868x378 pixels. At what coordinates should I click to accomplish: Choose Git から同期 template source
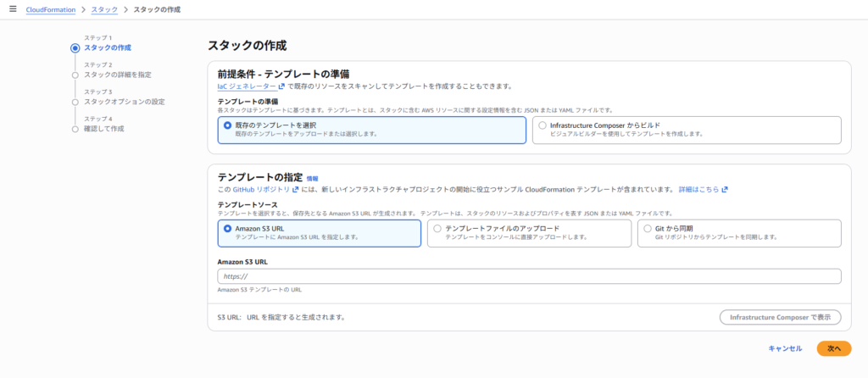pos(648,229)
